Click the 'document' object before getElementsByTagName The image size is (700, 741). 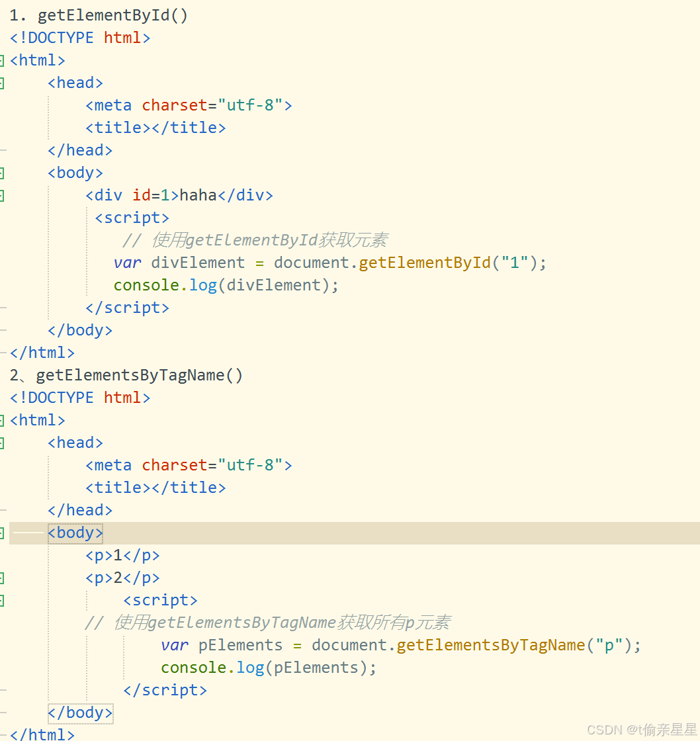(x=349, y=645)
